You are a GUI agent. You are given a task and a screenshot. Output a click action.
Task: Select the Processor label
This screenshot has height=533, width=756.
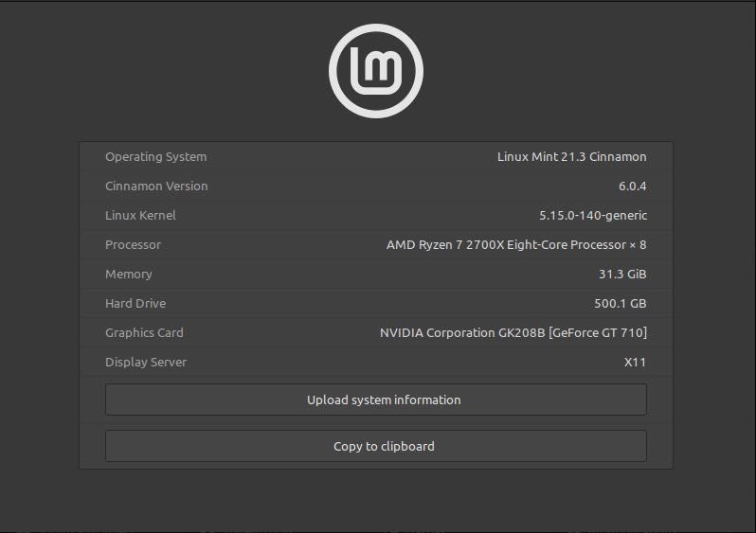pyautogui.click(x=133, y=245)
